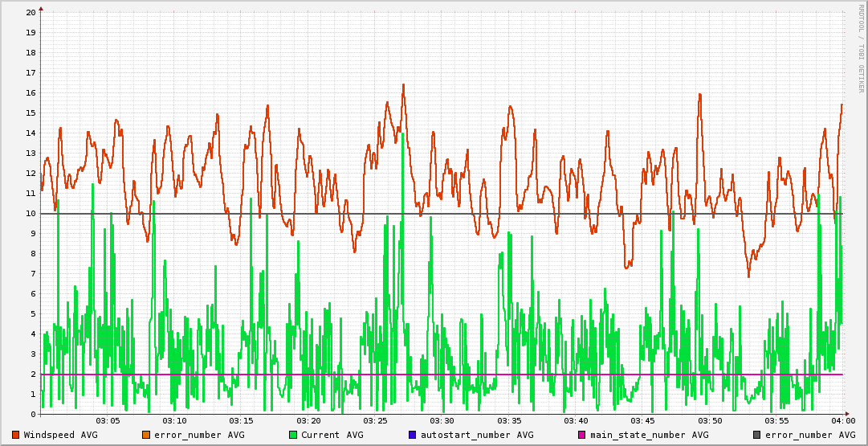Image resolution: width=868 pixels, height=446 pixels.
Task: Click the '18' value axis label
Action: [31, 52]
